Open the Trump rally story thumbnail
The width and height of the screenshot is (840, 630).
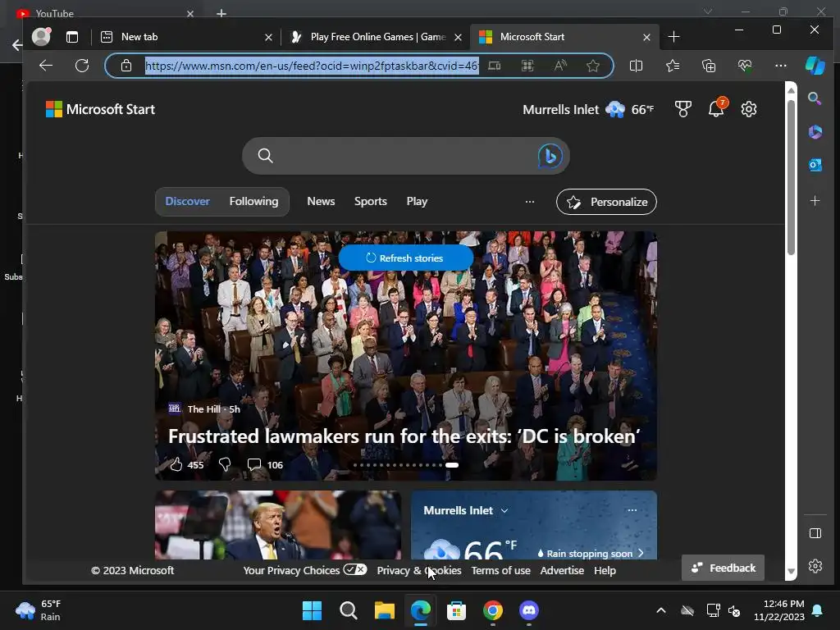(x=278, y=525)
